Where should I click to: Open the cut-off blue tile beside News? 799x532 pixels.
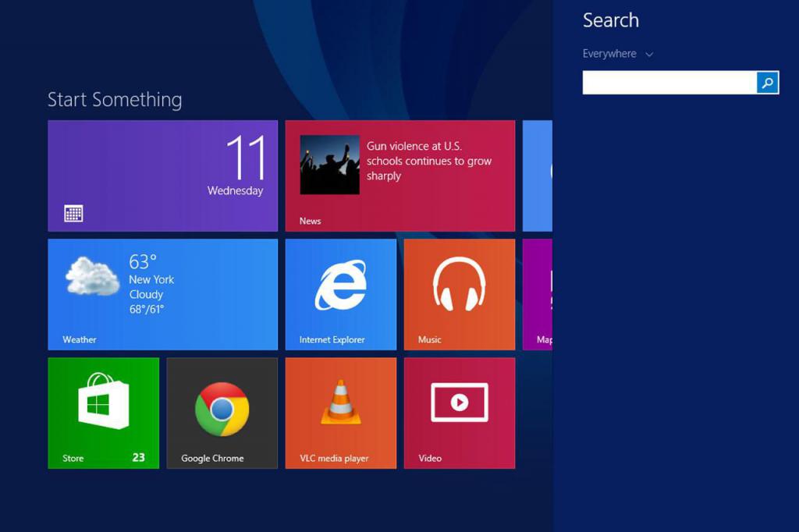[538, 176]
